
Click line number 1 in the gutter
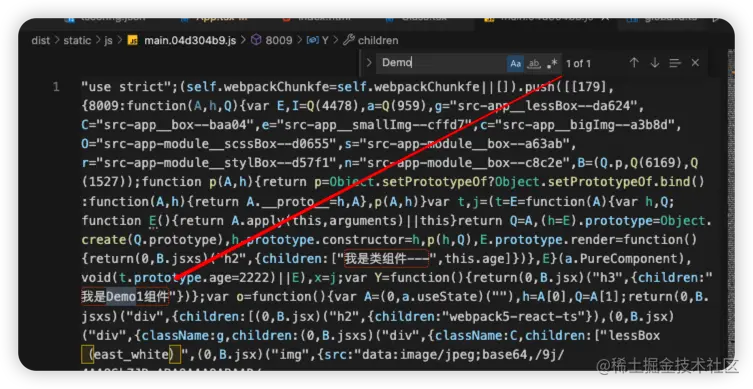[56, 87]
